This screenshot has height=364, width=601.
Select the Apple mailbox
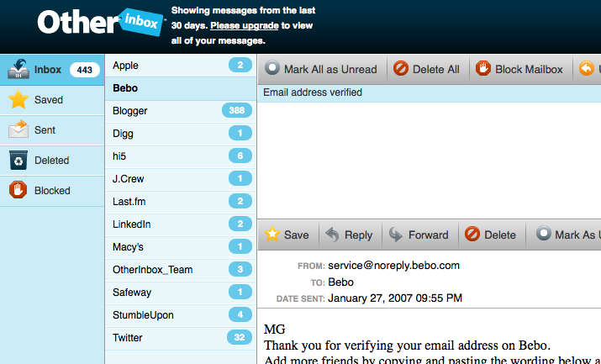[181, 66]
